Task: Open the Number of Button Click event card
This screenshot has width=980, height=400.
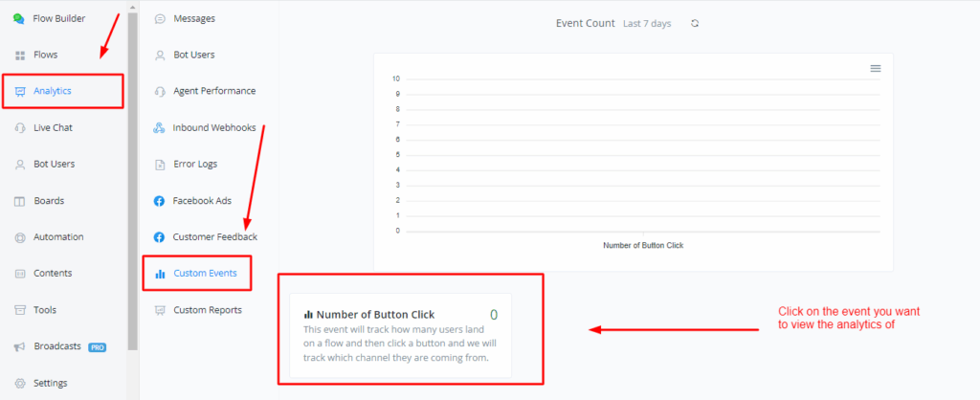Action: 400,336
